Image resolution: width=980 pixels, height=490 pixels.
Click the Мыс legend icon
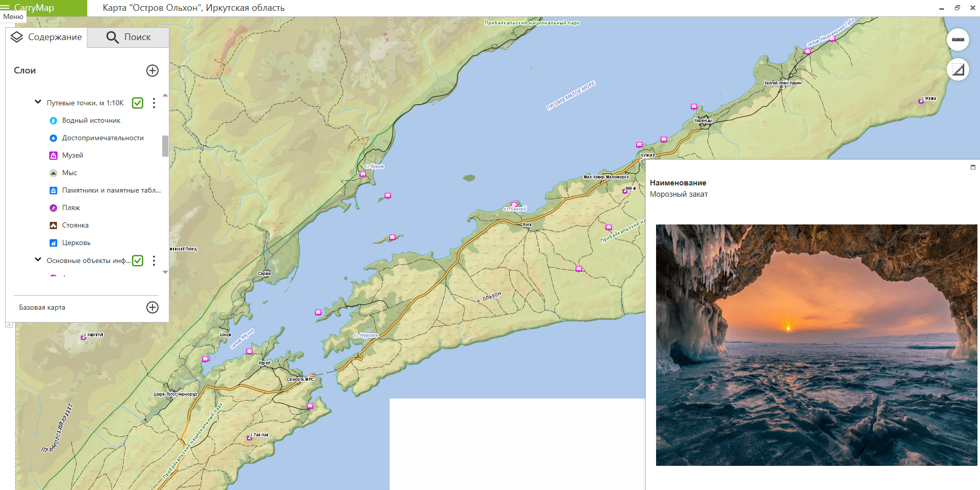(53, 173)
